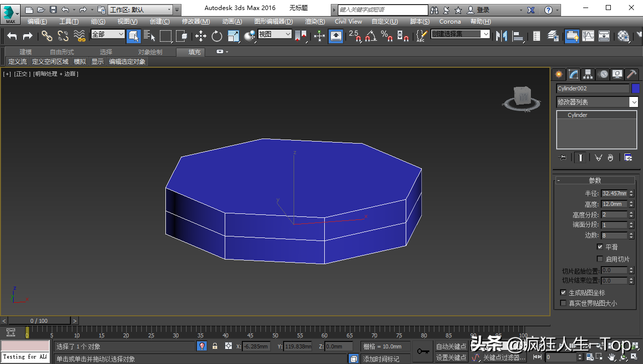Click the Select and Place icon
The image size is (643, 364).
coord(250,36)
